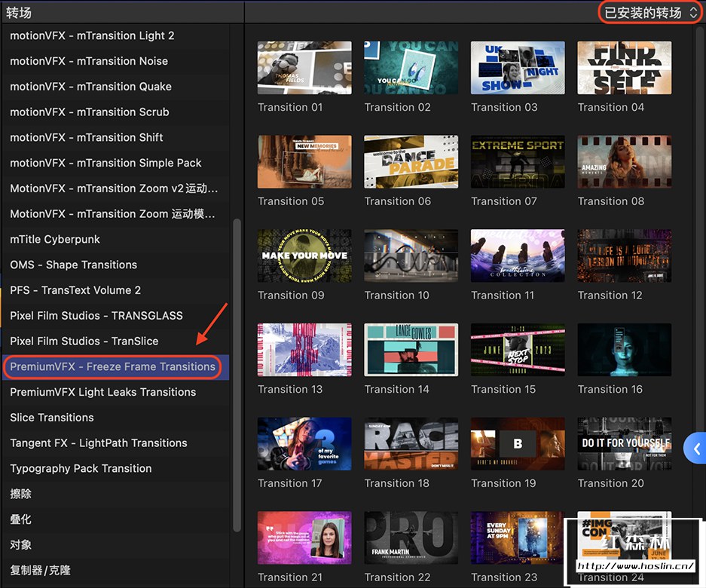Select Transition 04 thumbnail
The image size is (706, 588).
625,68
